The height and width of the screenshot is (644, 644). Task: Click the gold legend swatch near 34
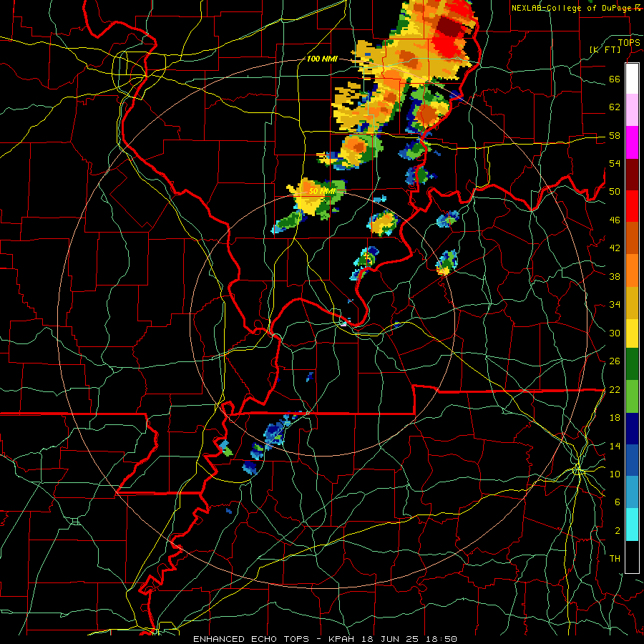632,303
